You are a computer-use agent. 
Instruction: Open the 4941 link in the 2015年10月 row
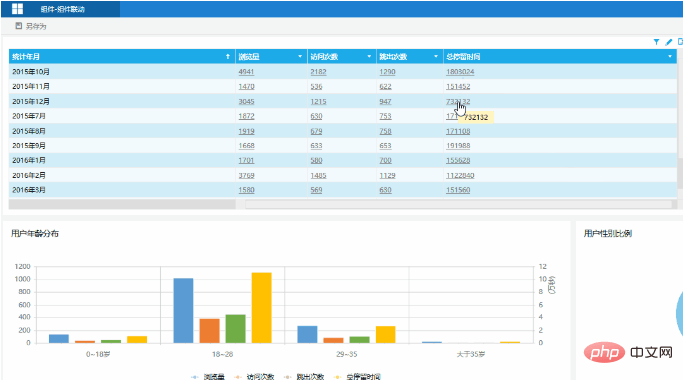point(246,72)
